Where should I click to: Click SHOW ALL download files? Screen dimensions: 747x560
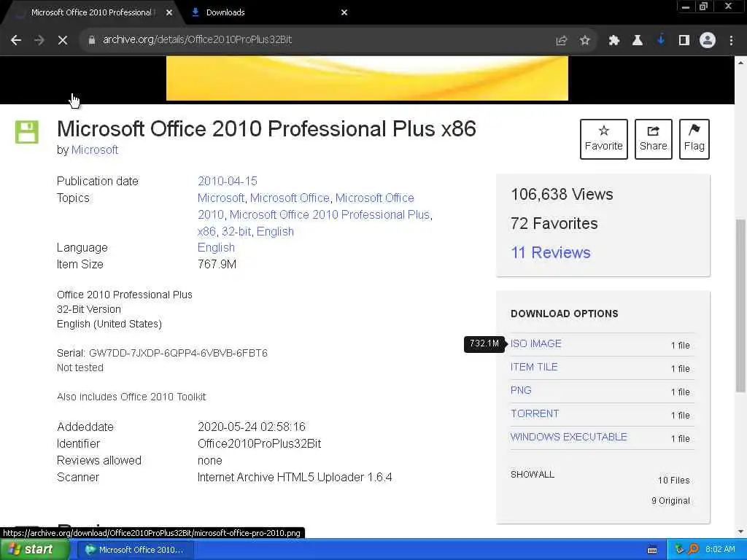[532, 474]
